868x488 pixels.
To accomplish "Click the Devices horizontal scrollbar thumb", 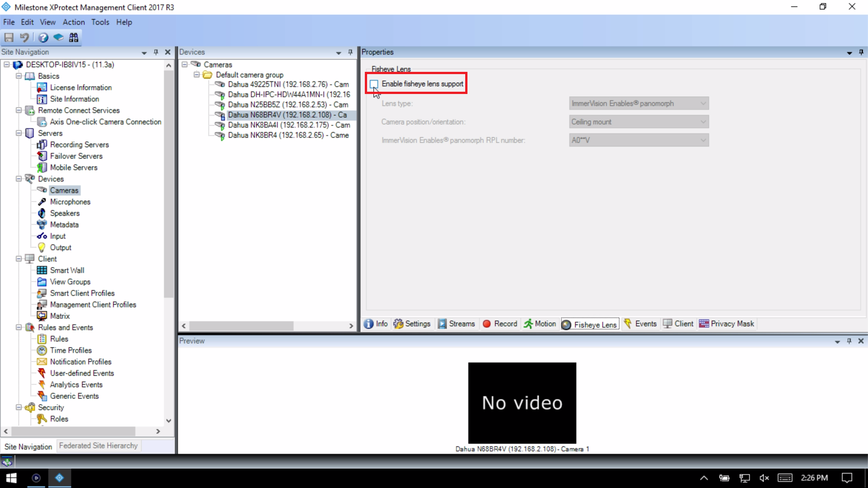I will (241, 326).
